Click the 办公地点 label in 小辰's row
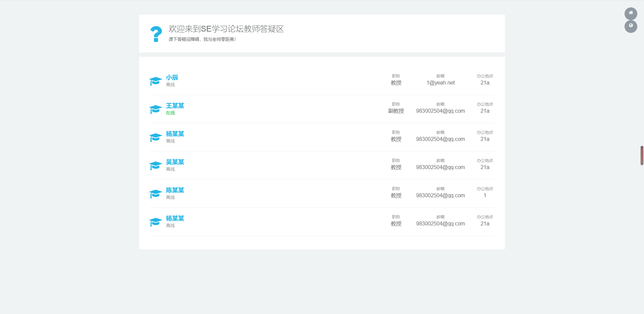644x314 pixels. (485, 76)
